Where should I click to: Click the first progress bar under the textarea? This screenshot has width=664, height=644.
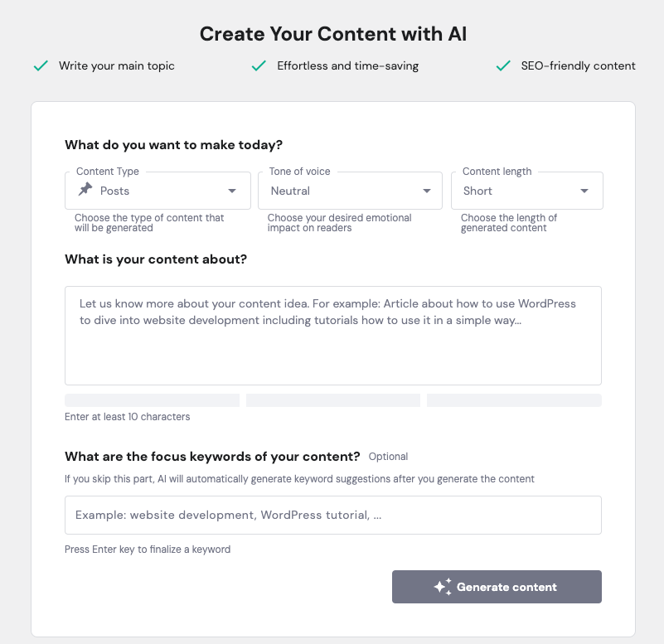(x=152, y=399)
